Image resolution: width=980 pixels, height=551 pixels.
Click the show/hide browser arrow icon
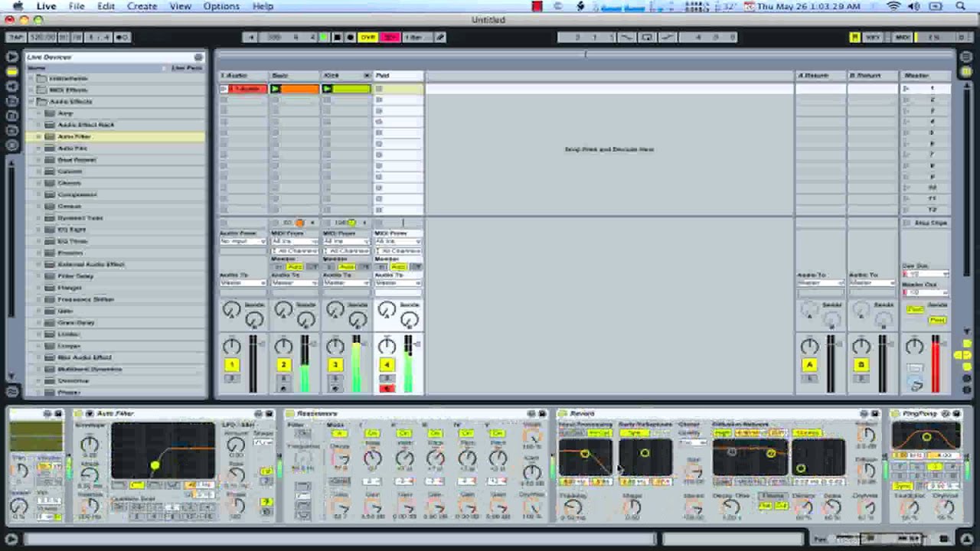(11, 57)
